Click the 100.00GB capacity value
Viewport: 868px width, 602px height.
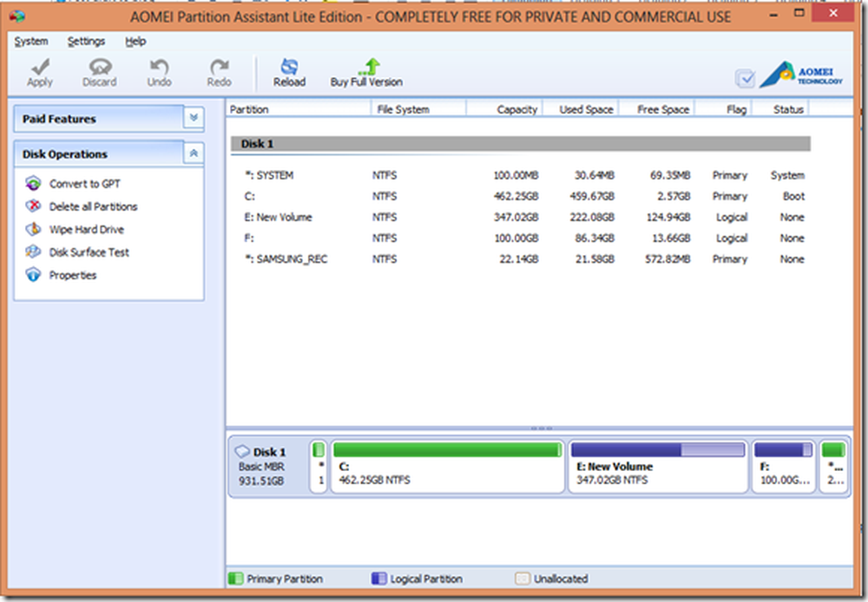click(516, 239)
